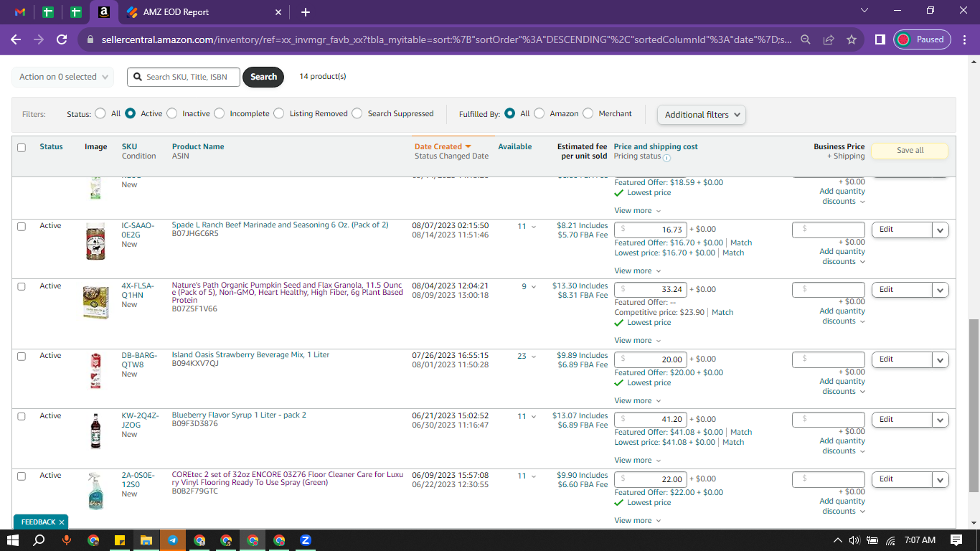The height and width of the screenshot is (551, 980).
Task: Open the volume control in the system tray
Action: click(x=854, y=540)
